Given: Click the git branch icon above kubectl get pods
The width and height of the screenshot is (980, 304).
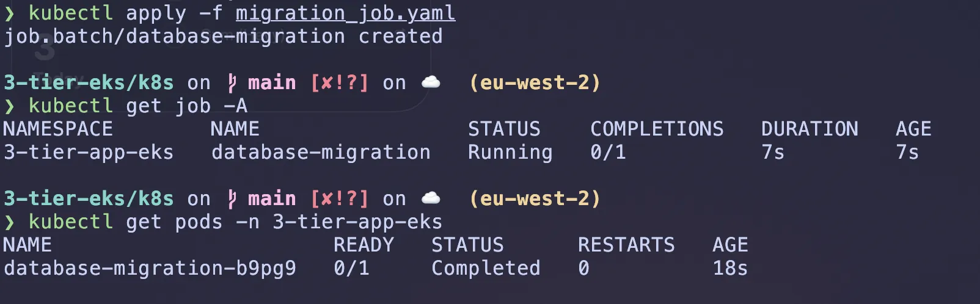Looking at the screenshot, I should [x=232, y=198].
